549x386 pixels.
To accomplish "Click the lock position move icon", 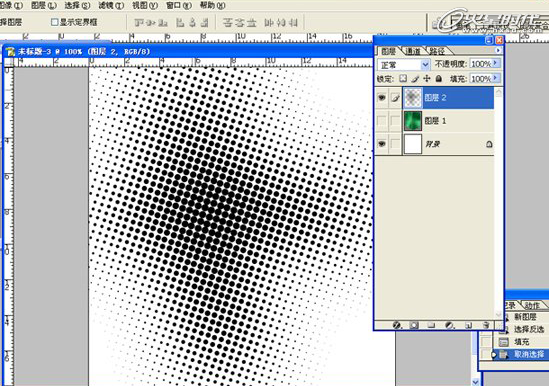I will tap(427, 78).
